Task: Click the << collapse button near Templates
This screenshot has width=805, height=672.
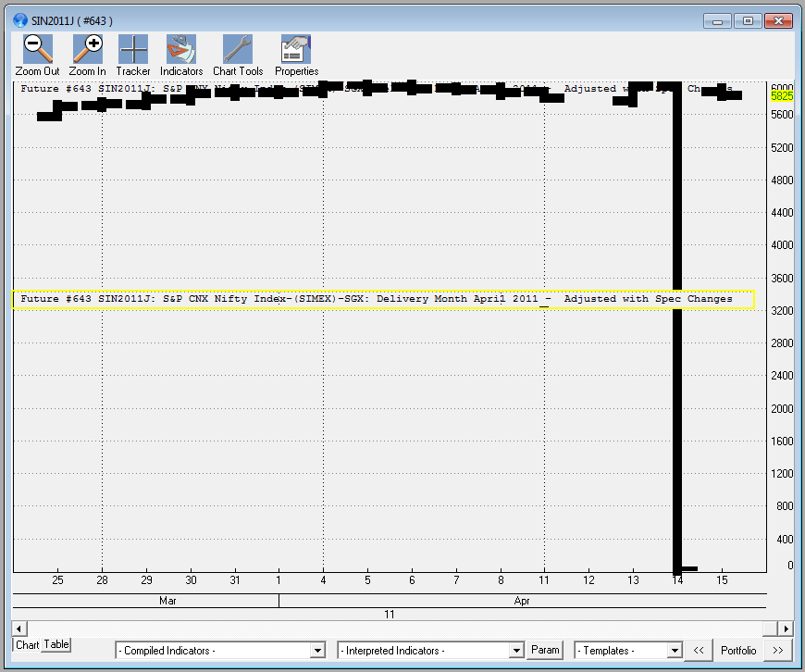Action: pos(700,650)
